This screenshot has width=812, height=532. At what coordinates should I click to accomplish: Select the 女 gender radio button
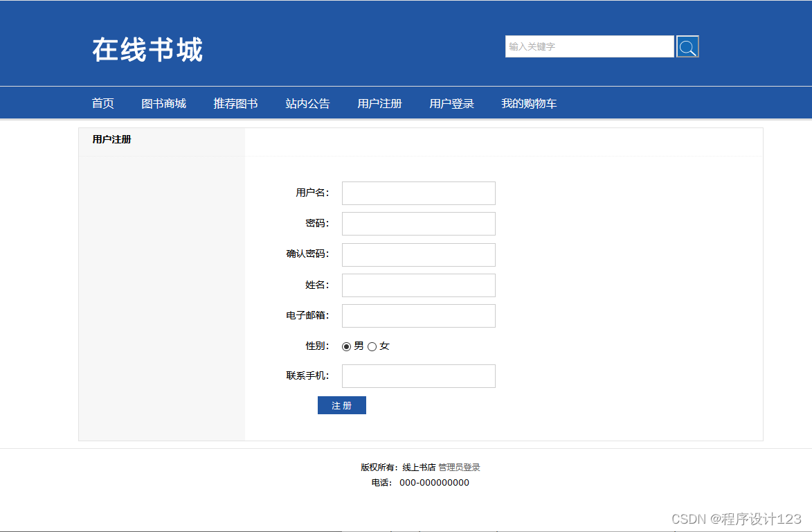tap(372, 346)
